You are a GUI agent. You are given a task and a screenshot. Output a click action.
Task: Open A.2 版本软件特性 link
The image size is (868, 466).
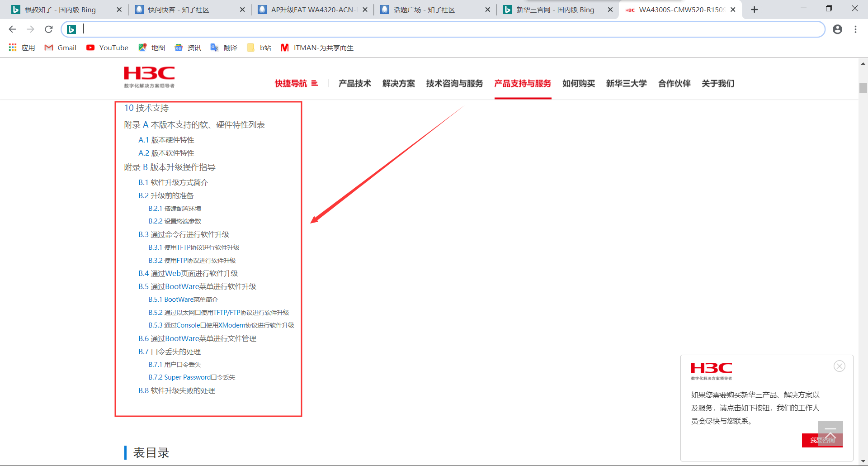[x=166, y=153]
